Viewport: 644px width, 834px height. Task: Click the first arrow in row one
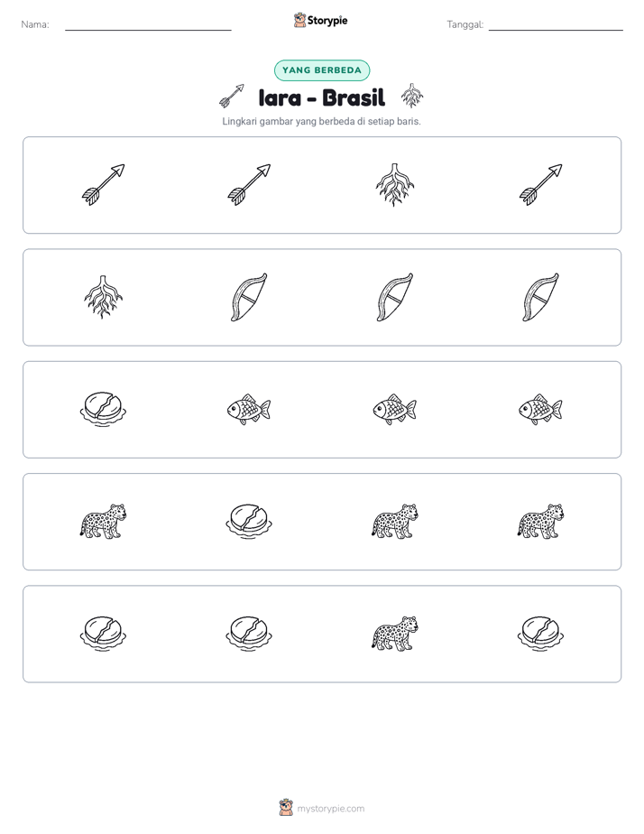pos(103,184)
